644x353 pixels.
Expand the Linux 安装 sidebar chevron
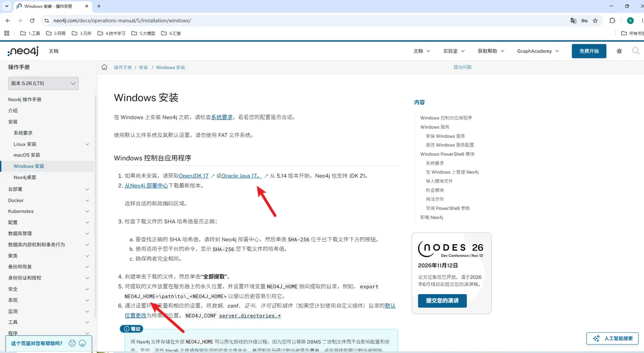tap(87, 144)
